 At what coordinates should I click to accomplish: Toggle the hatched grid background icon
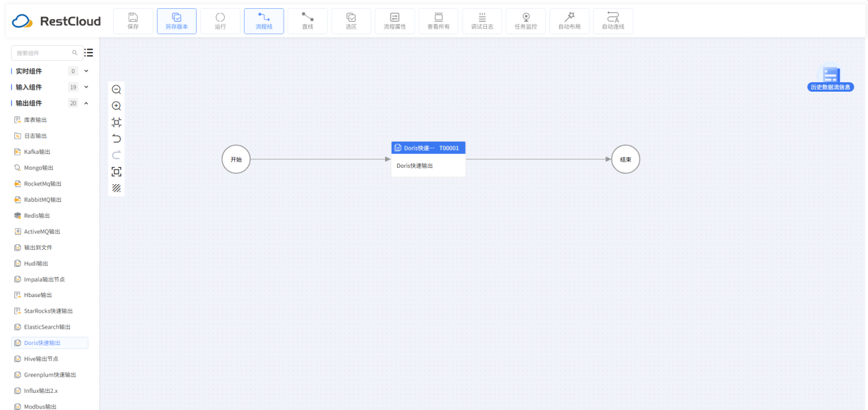(x=116, y=188)
